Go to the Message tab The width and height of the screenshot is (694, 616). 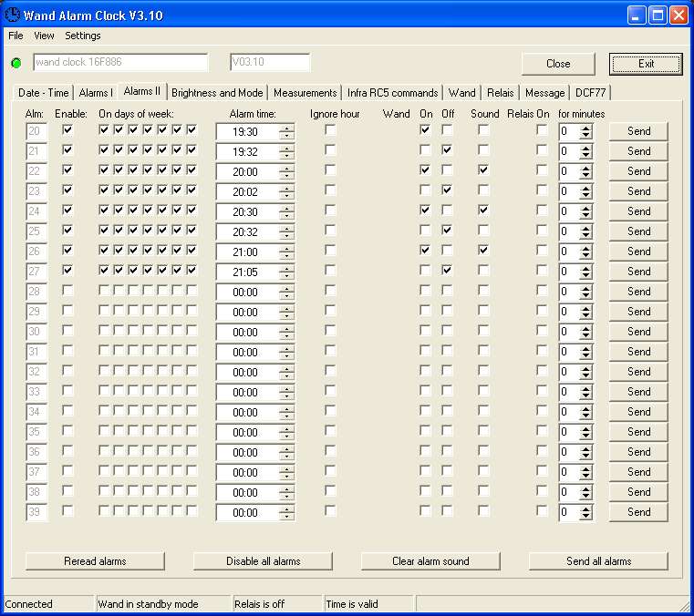[x=544, y=93]
